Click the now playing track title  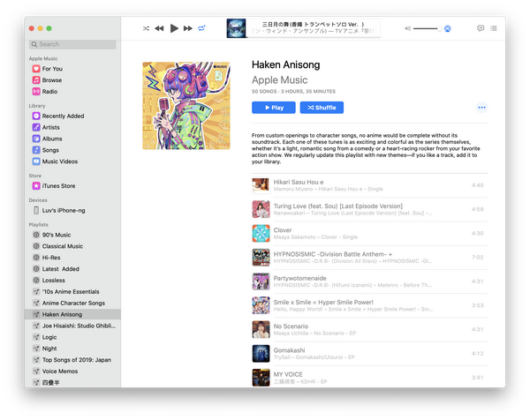coord(313,25)
